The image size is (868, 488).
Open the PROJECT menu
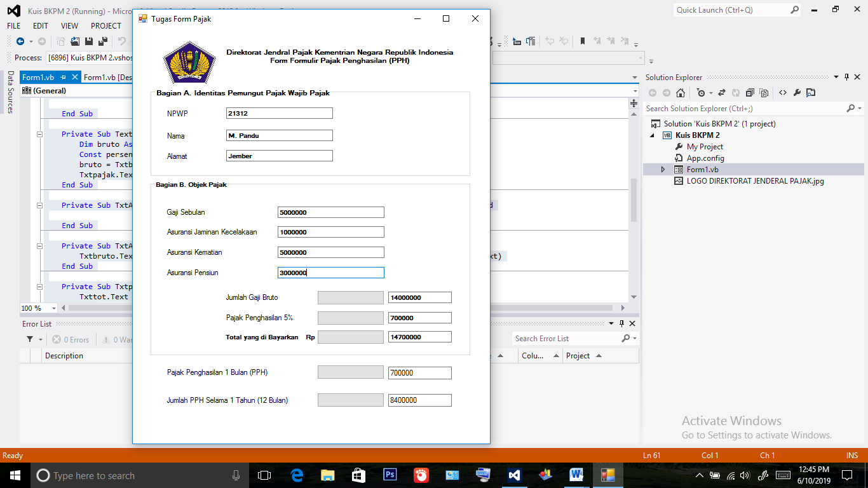[x=105, y=26]
